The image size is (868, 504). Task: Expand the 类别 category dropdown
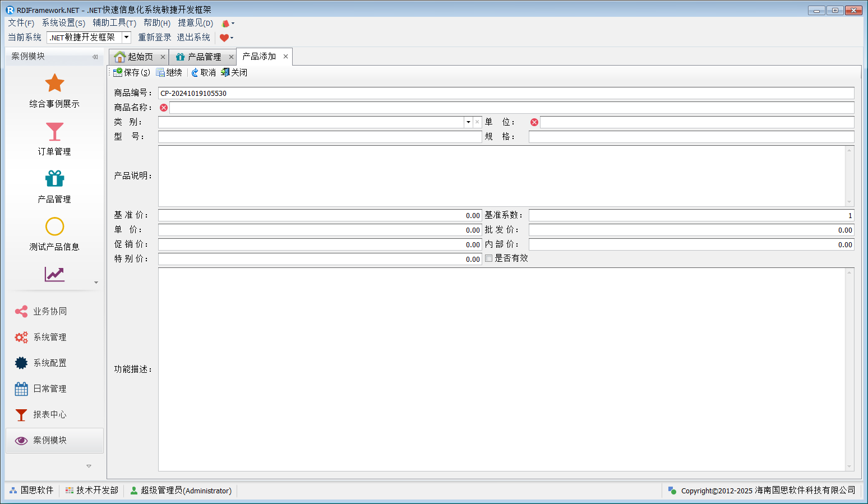tap(468, 122)
